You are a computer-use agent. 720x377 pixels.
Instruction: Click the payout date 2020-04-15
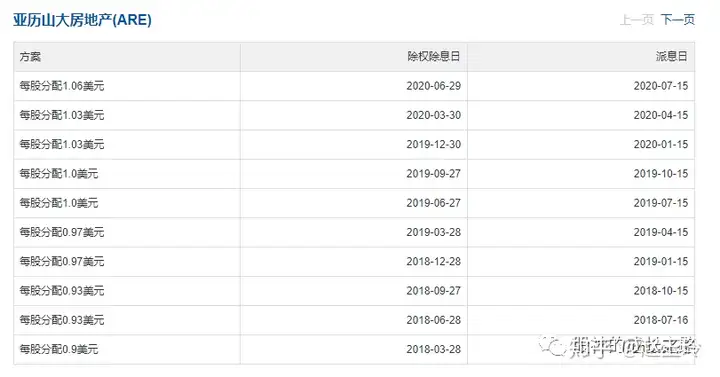[661, 115]
